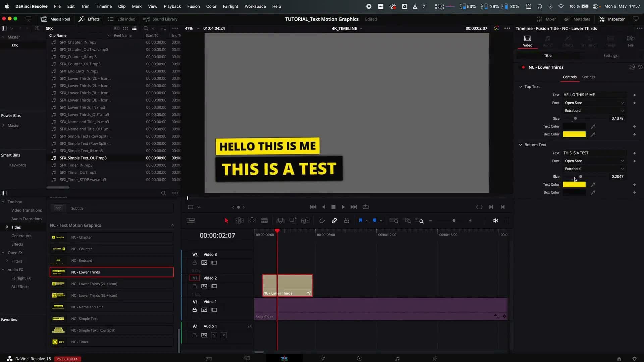Image resolution: width=644 pixels, height=362 pixels.
Task: Click the timeline view options icon
Action: coord(191,221)
